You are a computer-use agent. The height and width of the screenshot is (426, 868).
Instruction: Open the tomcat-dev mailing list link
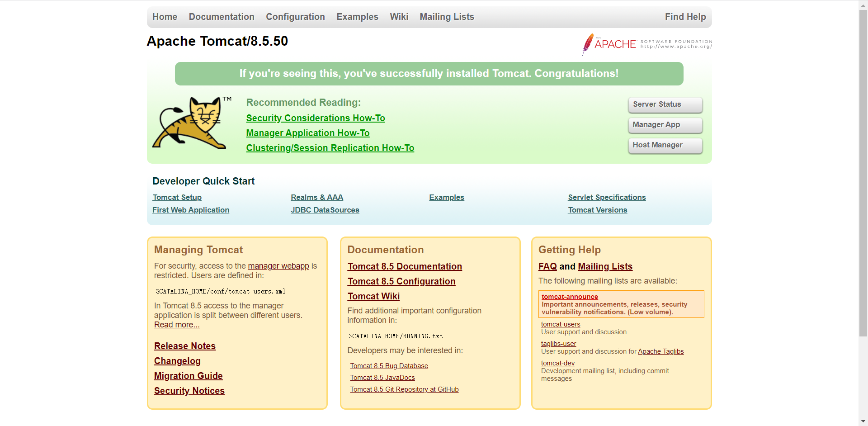tap(558, 363)
